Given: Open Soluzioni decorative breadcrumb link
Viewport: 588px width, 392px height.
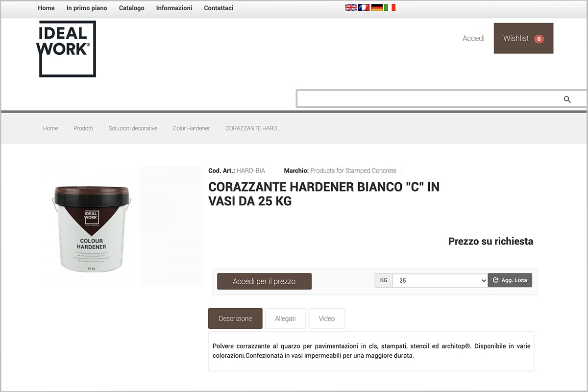Looking at the screenshot, I should (133, 128).
